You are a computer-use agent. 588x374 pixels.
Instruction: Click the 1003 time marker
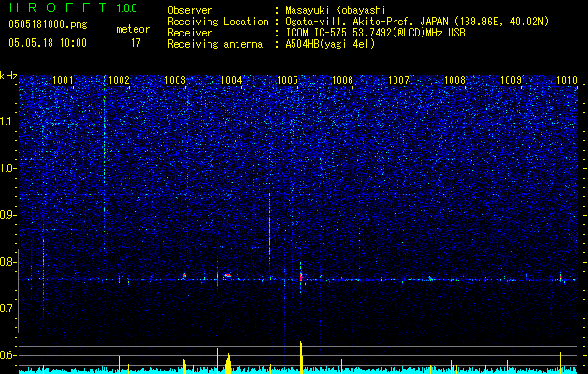(x=175, y=79)
